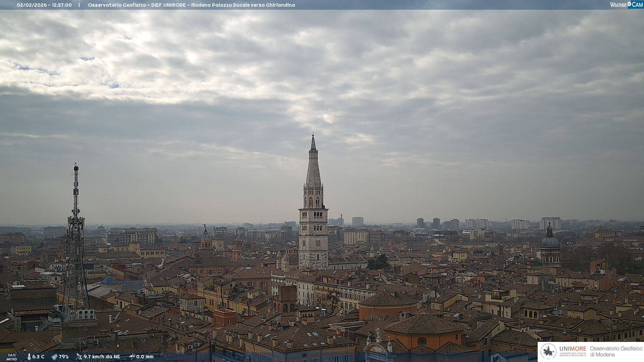Image resolution: width=644 pixels, height=362 pixels.
Task: Click the UNIMORE wordmark in the logo banner
Action: 573,349
